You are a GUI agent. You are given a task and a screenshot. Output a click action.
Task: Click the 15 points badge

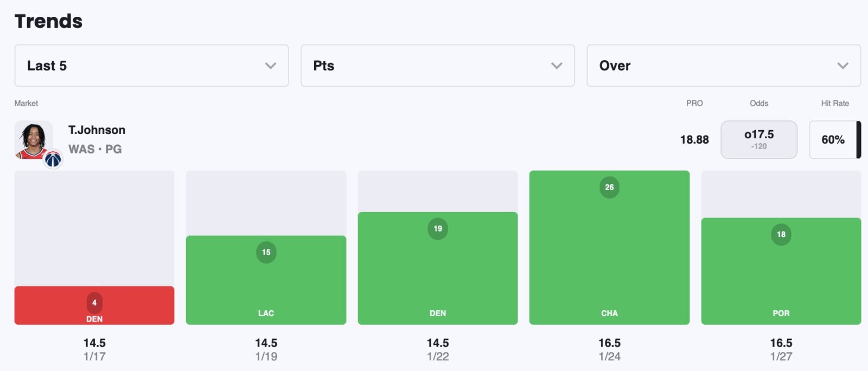coord(266,252)
